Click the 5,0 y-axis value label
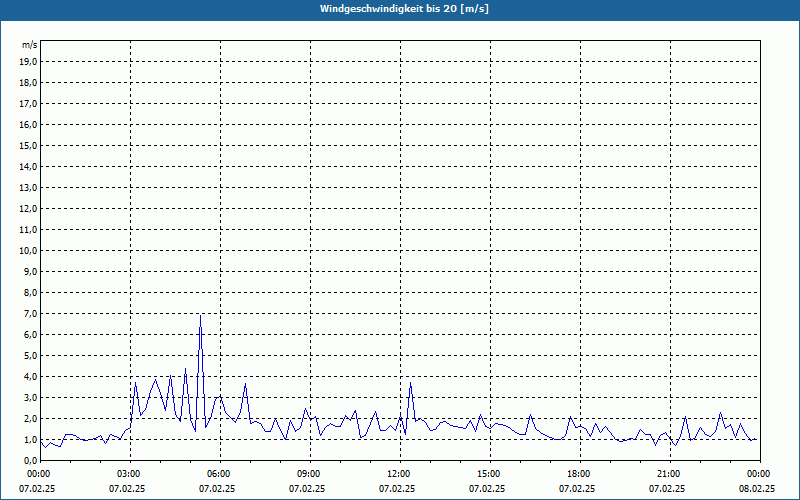Image resolution: width=800 pixels, height=500 pixels. point(30,355)
